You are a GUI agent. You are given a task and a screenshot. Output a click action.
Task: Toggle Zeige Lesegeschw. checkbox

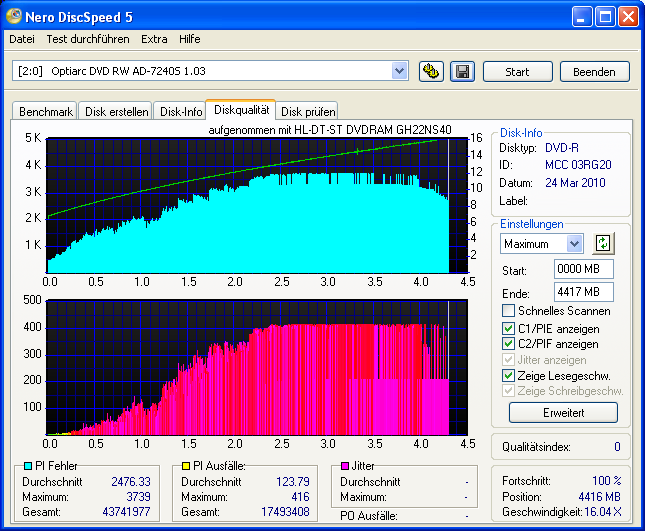coord(508,375)
